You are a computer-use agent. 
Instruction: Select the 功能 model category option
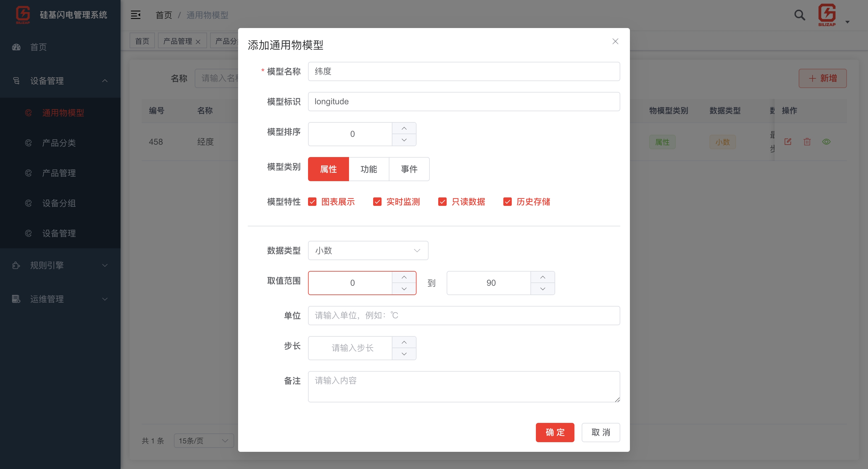point(369,169)
